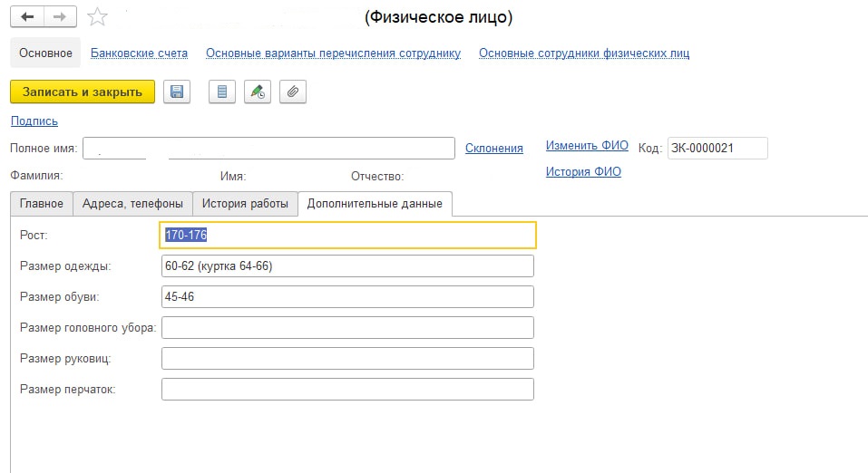Open attachments via the paperclip icon
Screen dimensions: 868x473
[x=293, y=92]
